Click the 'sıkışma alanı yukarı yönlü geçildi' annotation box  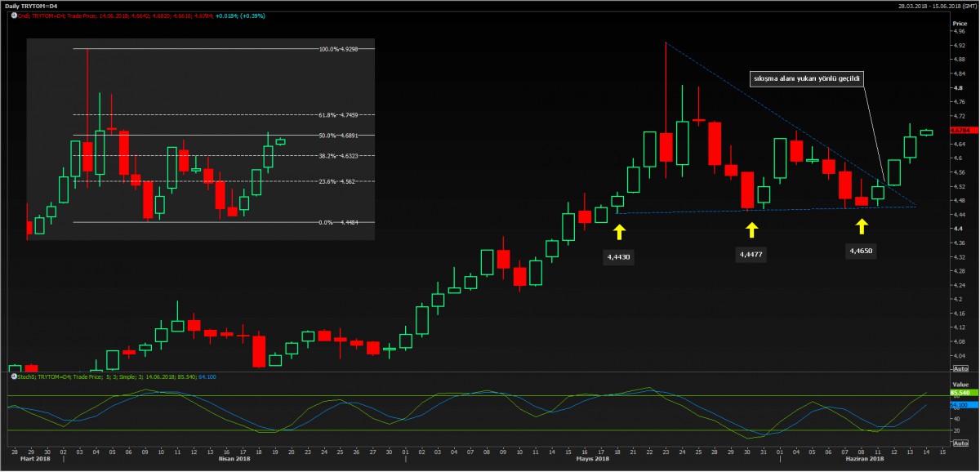(807, 79)
